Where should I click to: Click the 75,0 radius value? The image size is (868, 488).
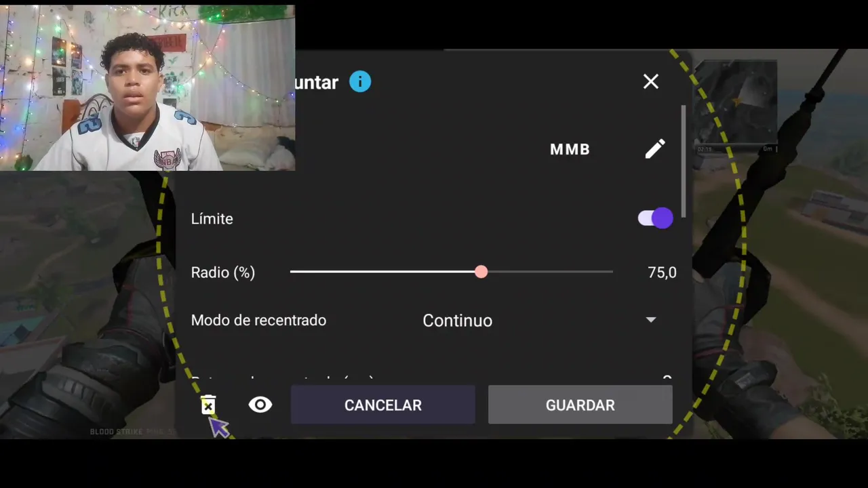click(662, 272)
